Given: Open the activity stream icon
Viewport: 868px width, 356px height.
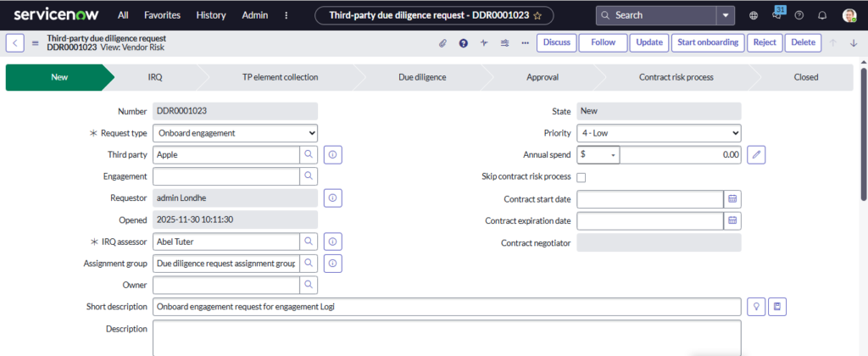Looking at the screenshot, I should click(x=484, y=43).
